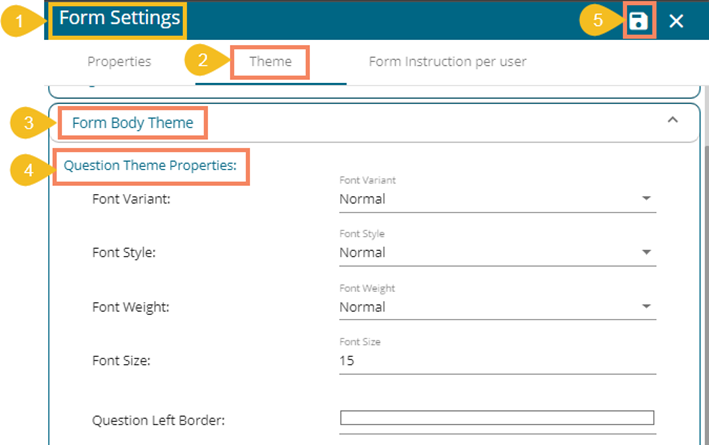Screen dimensions: 709x445
Task: Click the Font Size input field
Action: 497,360
